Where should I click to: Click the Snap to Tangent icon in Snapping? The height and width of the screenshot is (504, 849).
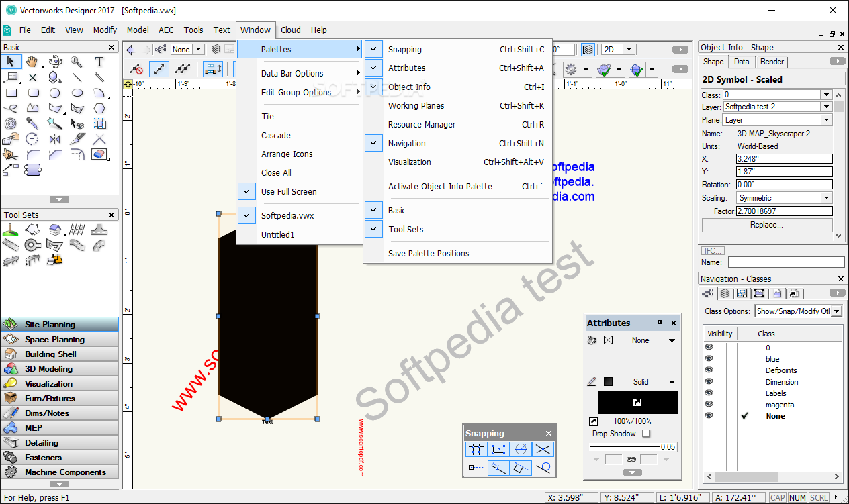coord(543,468)
